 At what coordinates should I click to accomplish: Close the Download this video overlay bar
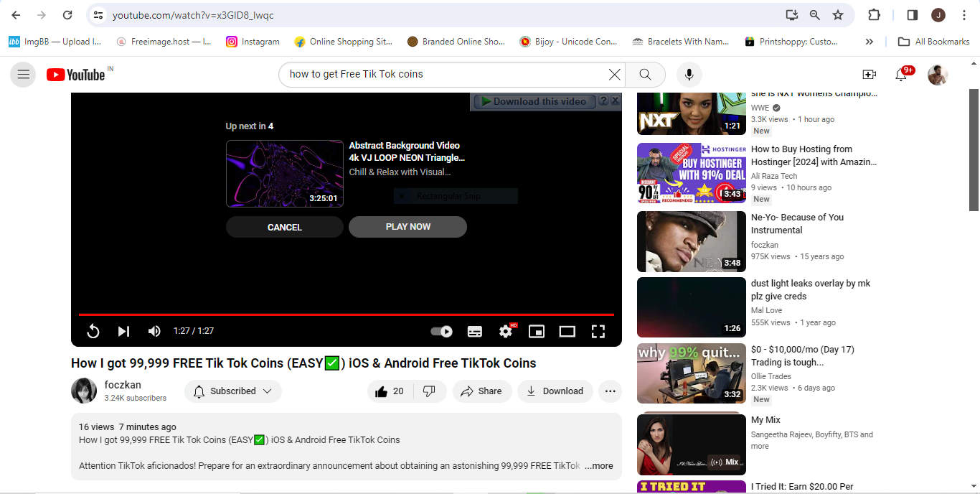[x=615, y=101]
